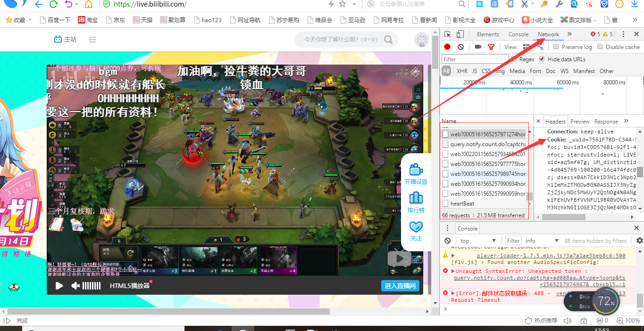Click the Network filter text field
The height and width of the screenshot is (331, 644).
coord(476,59)
